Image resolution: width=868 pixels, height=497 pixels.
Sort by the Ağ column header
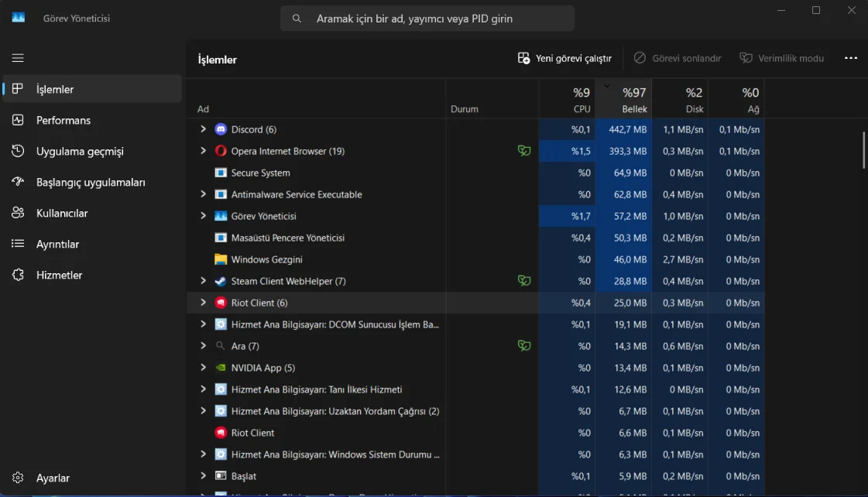(736, 99)
